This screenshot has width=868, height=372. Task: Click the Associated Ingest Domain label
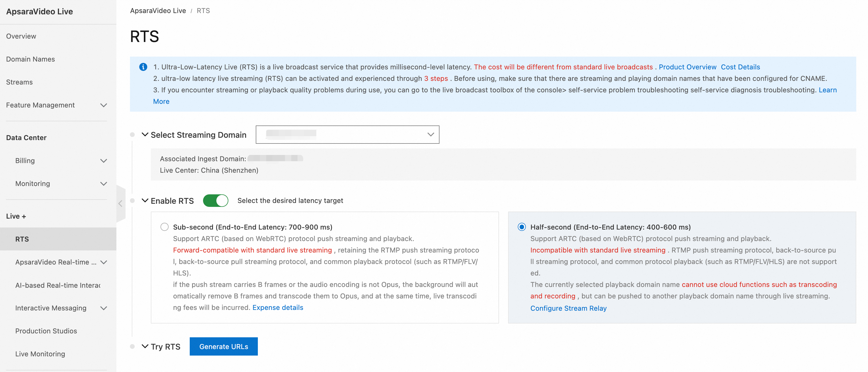tap(203, 159)
